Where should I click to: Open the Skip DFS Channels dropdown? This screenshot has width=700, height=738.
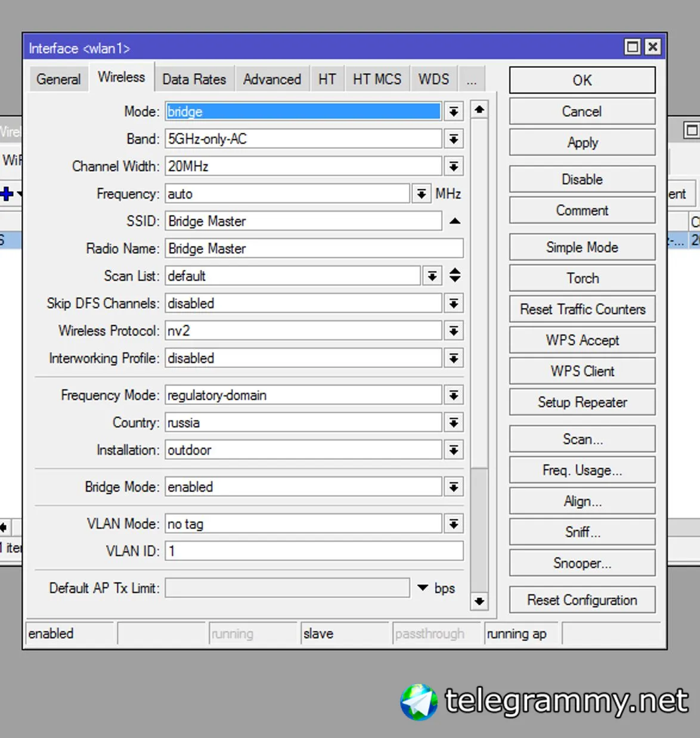(454, 303)
